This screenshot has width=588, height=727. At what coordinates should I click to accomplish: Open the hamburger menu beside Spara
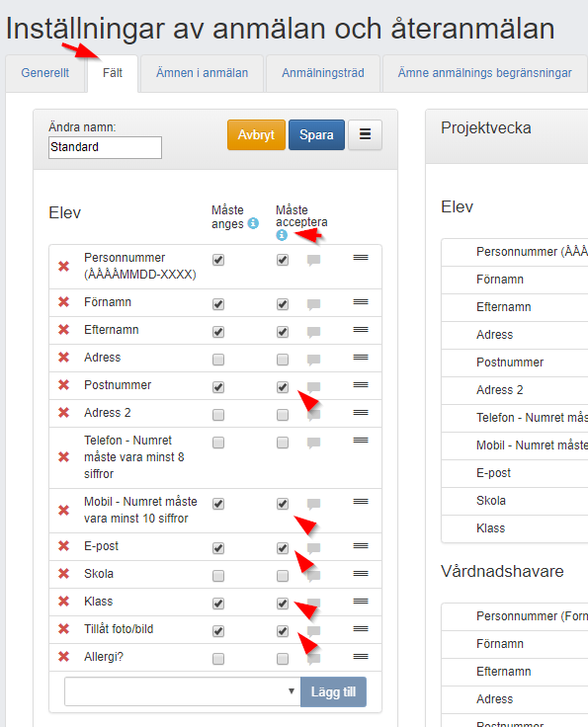[x=366, y=135]
